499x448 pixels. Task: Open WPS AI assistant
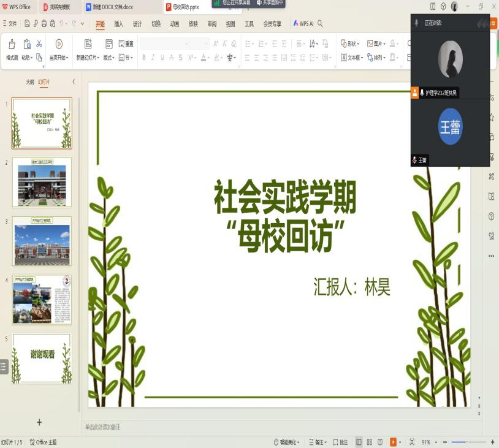tap(303, 24)
